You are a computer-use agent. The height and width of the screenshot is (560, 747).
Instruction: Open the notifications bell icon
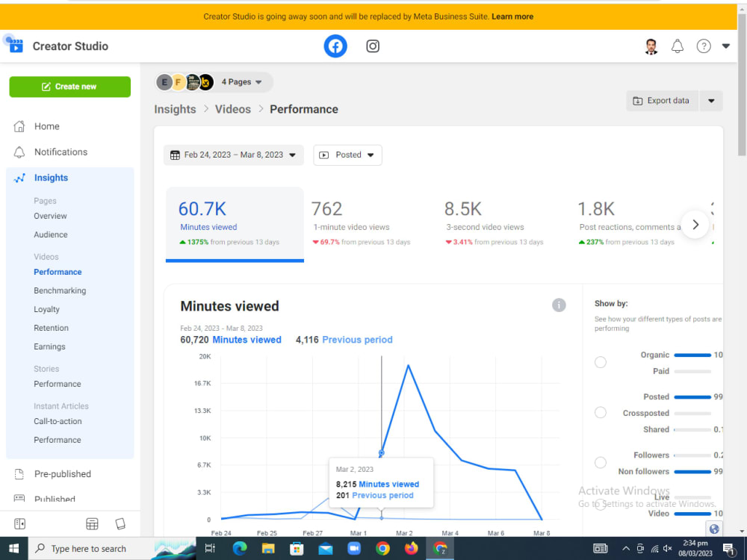678,46
